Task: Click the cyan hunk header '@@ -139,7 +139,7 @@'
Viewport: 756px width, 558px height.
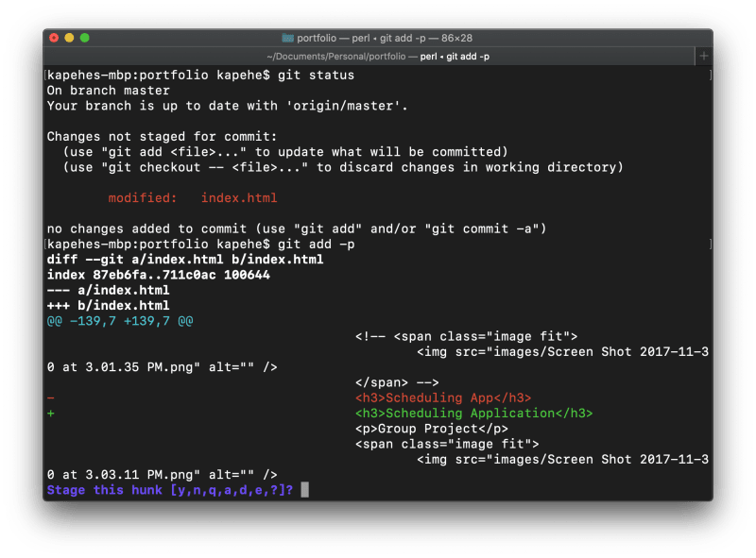Action: pyautogui.click(x=120, y=321)
